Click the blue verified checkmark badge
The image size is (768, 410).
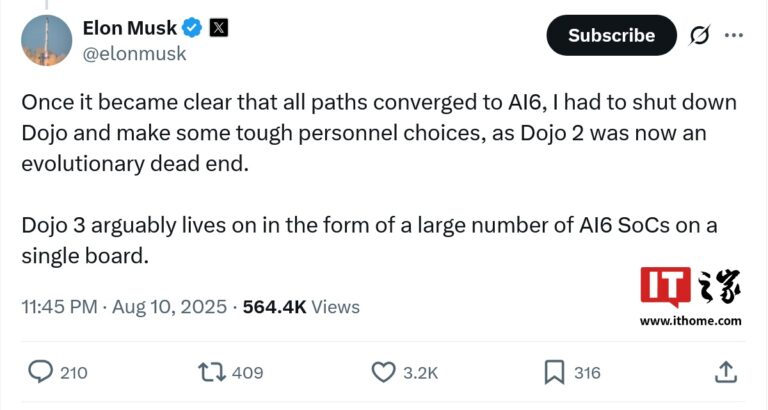pyautogui.click(x=192, y=28)
